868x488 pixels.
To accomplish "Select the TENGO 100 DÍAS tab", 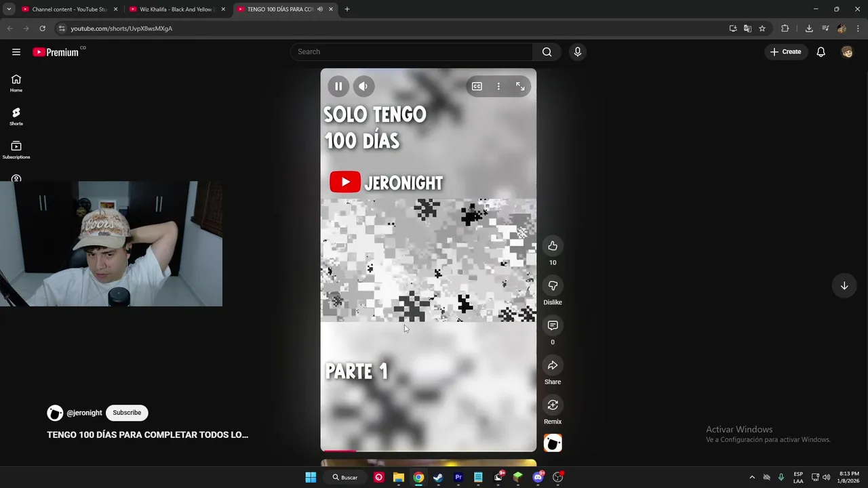I will tap(279, 9).
